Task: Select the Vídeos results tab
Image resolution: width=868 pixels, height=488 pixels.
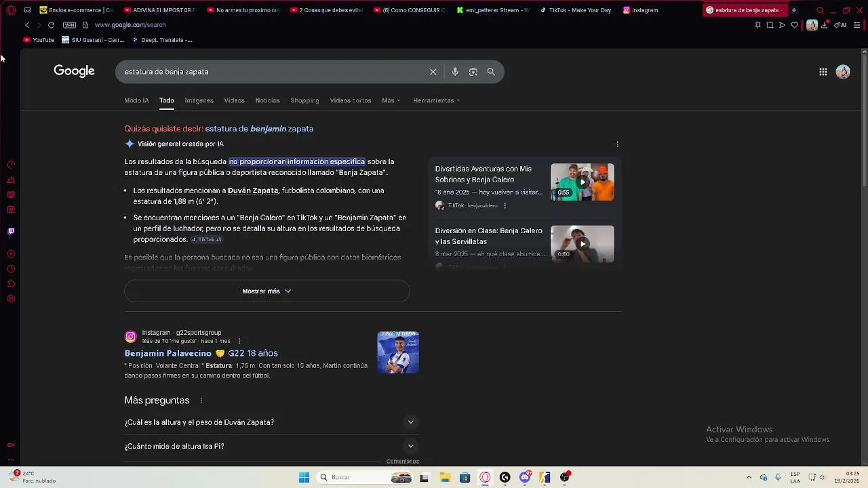Action: (234, 100)
